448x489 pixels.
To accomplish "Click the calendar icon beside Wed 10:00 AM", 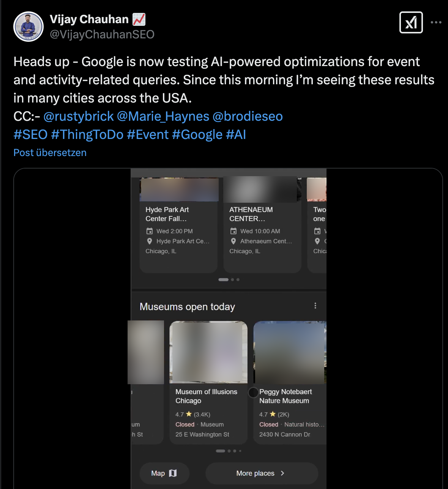I will (x=233, y=231).
